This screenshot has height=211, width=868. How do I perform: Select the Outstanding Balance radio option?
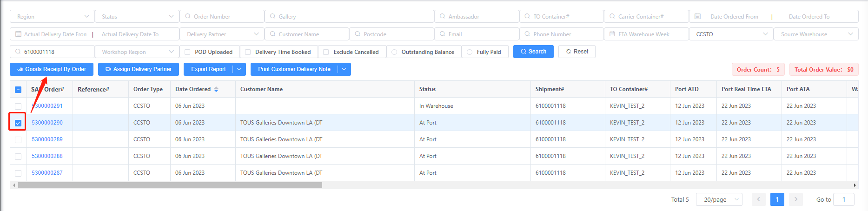394,52
